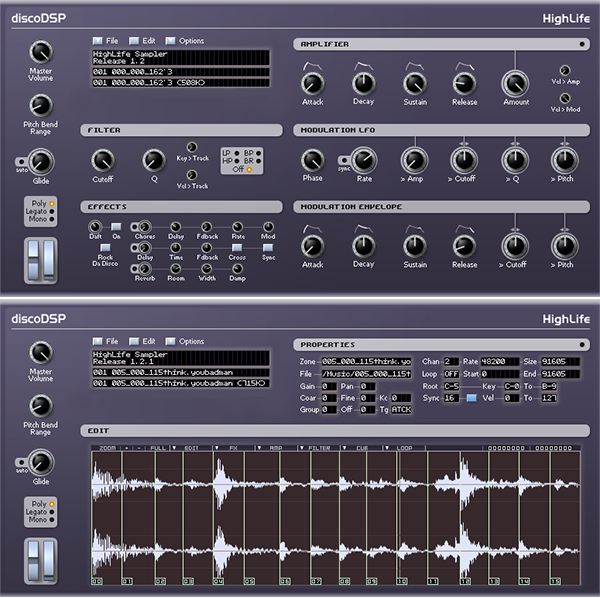Click the FULL zoom button
This screenshot has width=600, height=598.
click(158, 448)
